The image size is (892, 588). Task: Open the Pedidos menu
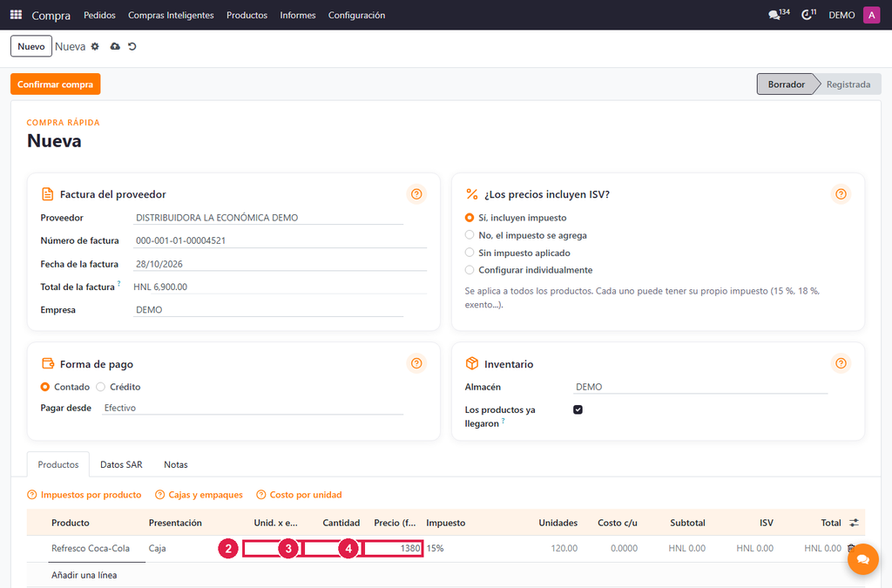(99, 15)
